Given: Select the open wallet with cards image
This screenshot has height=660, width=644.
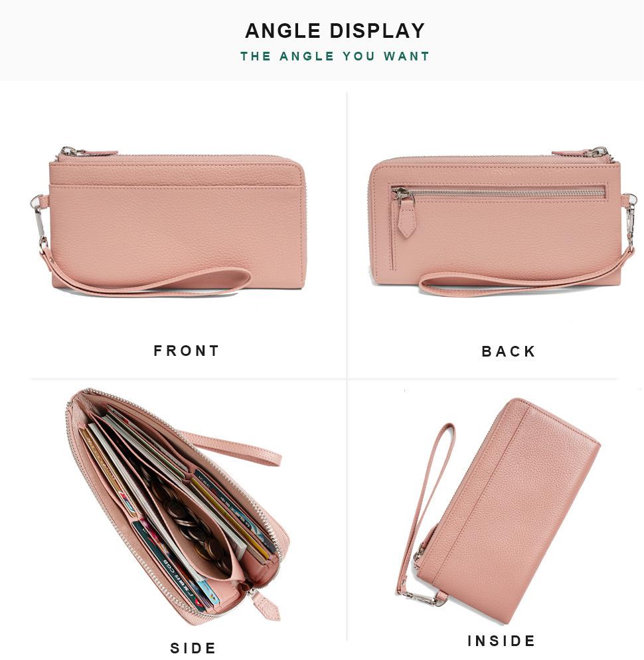Looking at the screenshot, I should click(x=173, y=507).
